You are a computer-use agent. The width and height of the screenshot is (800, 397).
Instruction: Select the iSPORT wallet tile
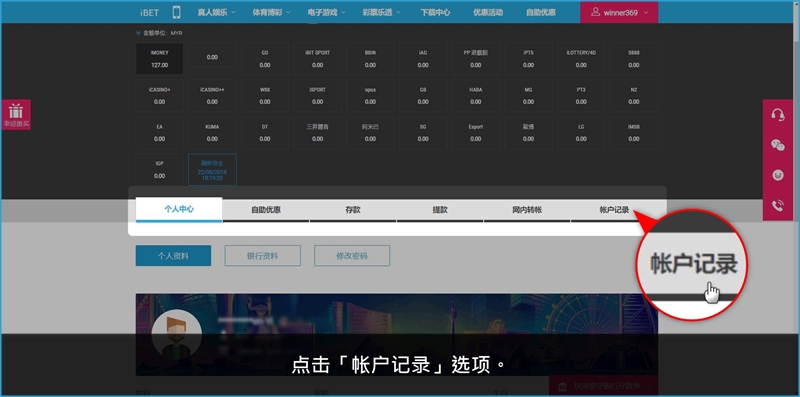click(x=317, y=95)
